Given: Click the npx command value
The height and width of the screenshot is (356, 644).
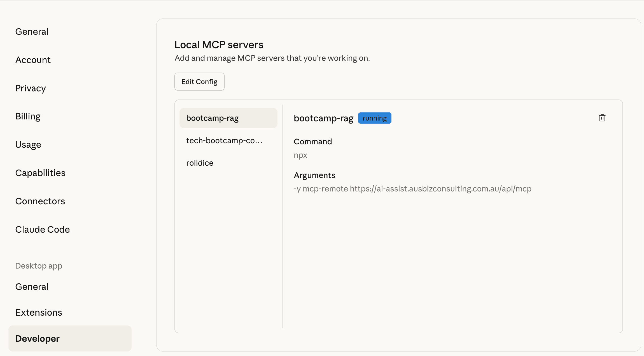Looking at the screenshot, I should click(300, 155).
